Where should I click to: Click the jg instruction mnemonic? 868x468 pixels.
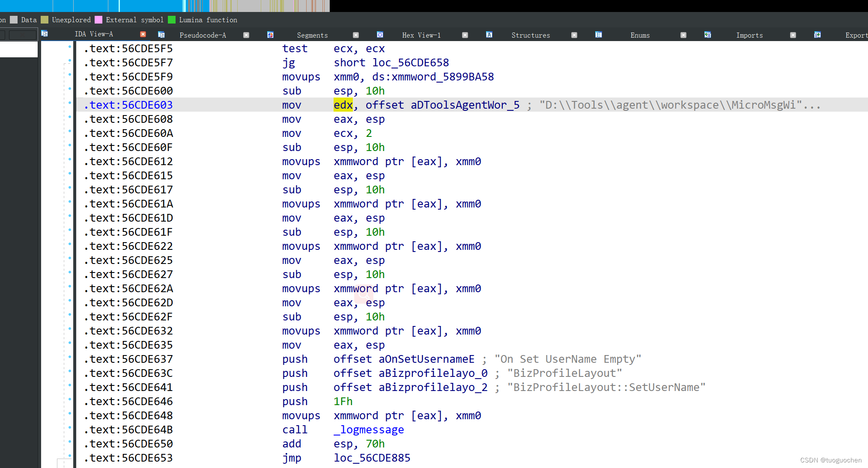[289, 62]
